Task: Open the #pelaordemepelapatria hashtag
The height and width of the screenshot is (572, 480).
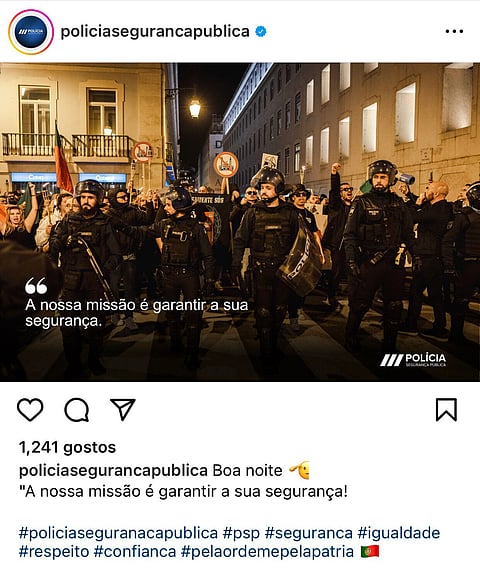Action: (x=267, y=552)
